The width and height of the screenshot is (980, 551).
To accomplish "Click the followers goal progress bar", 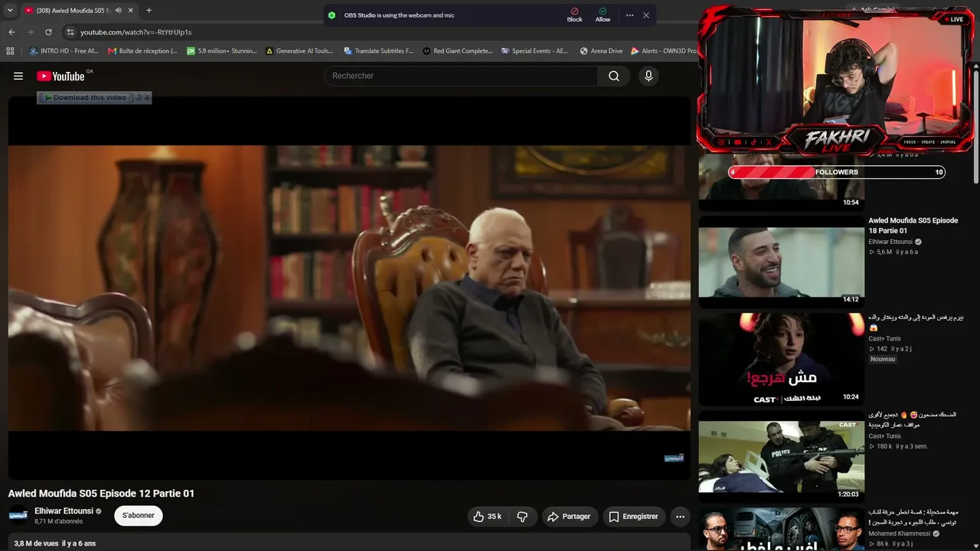I will (x=837, y=172).
